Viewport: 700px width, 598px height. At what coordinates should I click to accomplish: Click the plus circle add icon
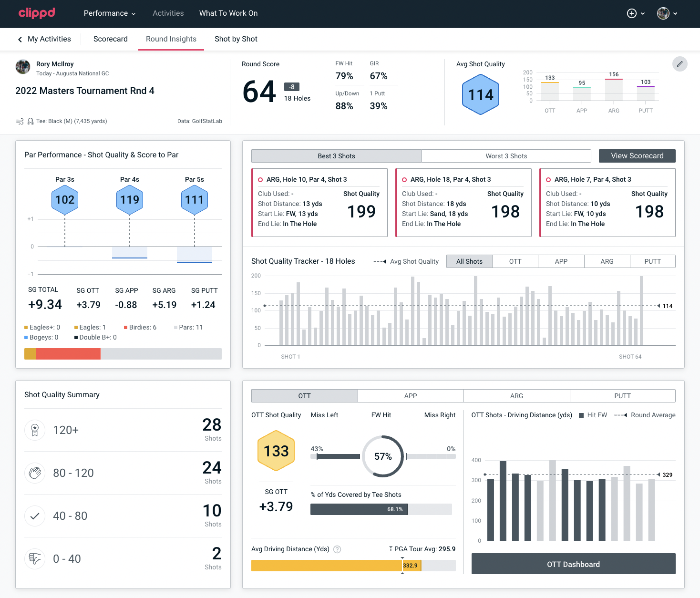pos(631,13)
